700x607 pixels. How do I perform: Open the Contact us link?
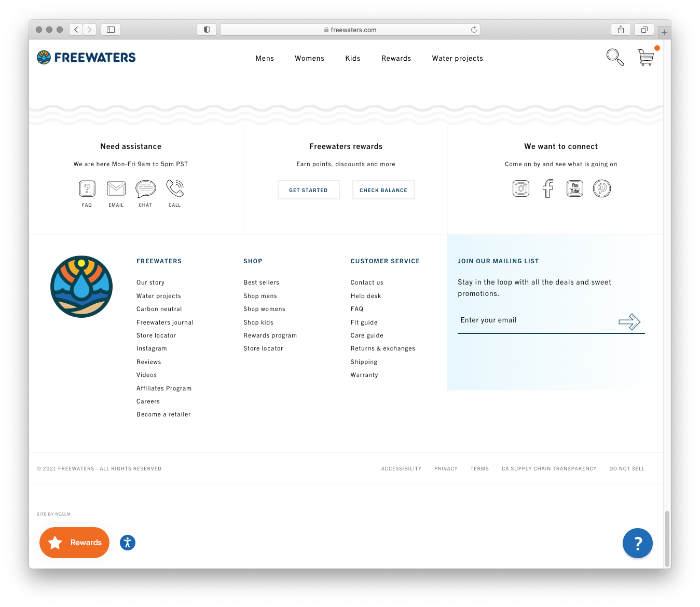click(367, 282)
